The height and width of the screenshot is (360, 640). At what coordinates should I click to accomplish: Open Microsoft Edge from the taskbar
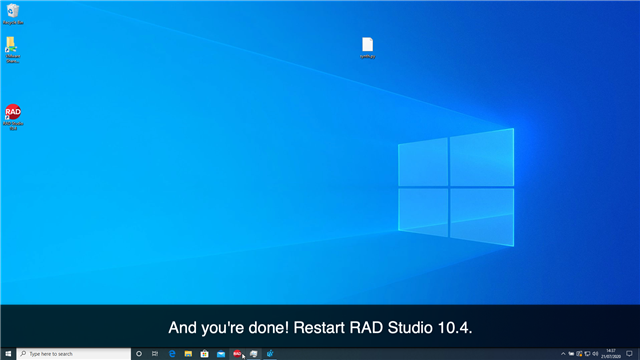coord(172,354)
